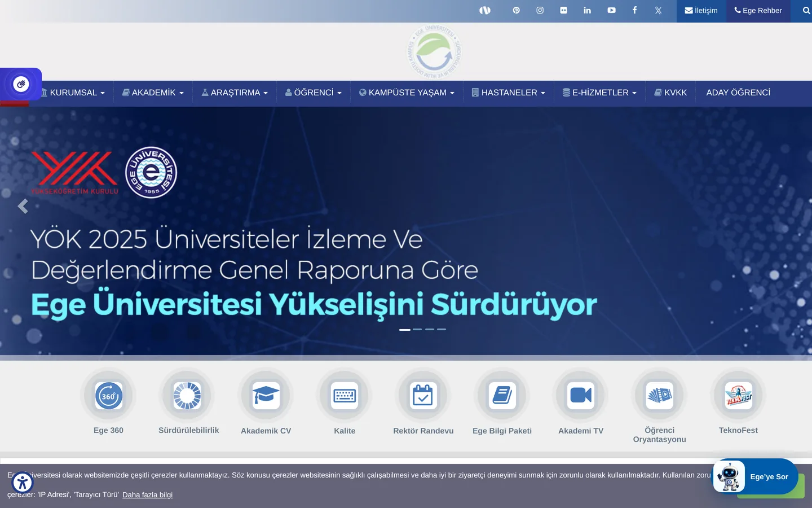Open the Facebook social icon
The image size is (812, 508).
pos(634,10)
